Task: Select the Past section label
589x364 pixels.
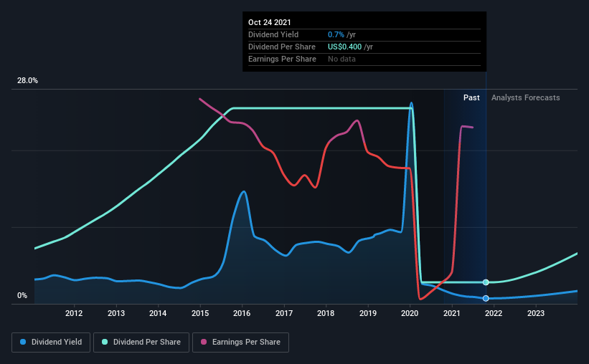Action: point(471,97)
